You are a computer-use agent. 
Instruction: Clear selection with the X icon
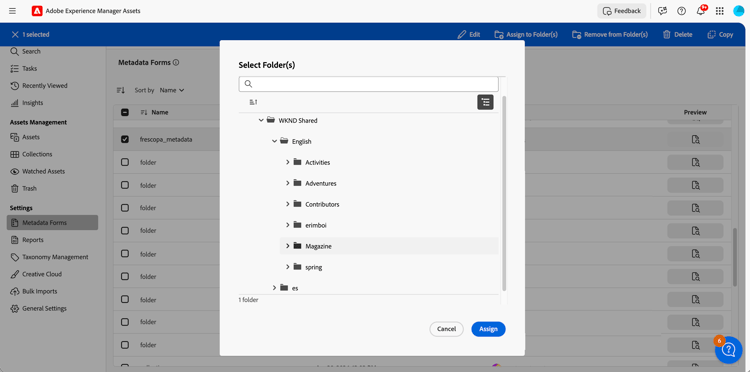click(15, 34)
